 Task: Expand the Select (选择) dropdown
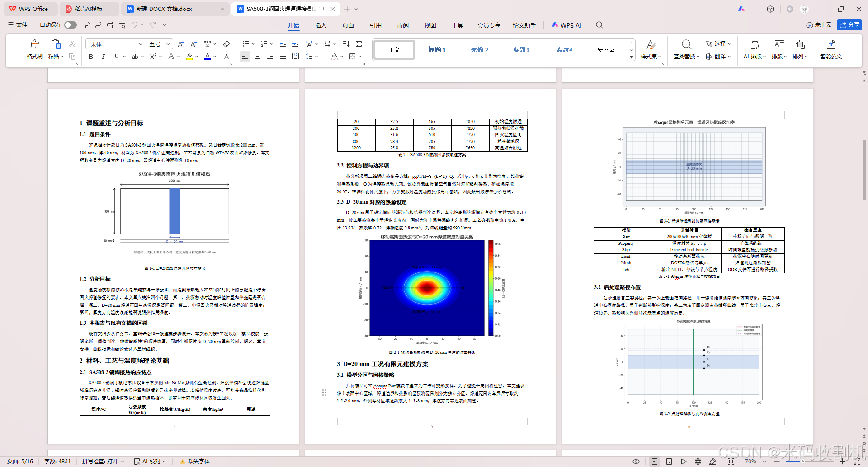pos(729,44)
